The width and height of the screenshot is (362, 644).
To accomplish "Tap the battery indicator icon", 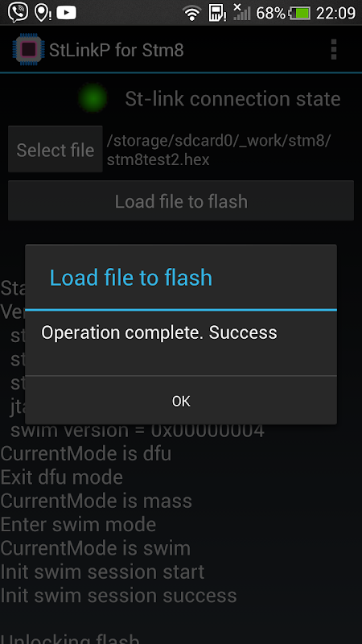I will 299,14.
